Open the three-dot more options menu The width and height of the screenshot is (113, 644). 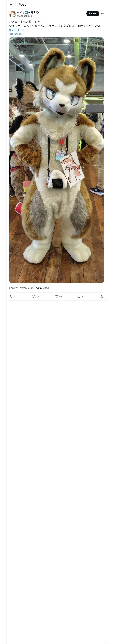coord(102,14)
